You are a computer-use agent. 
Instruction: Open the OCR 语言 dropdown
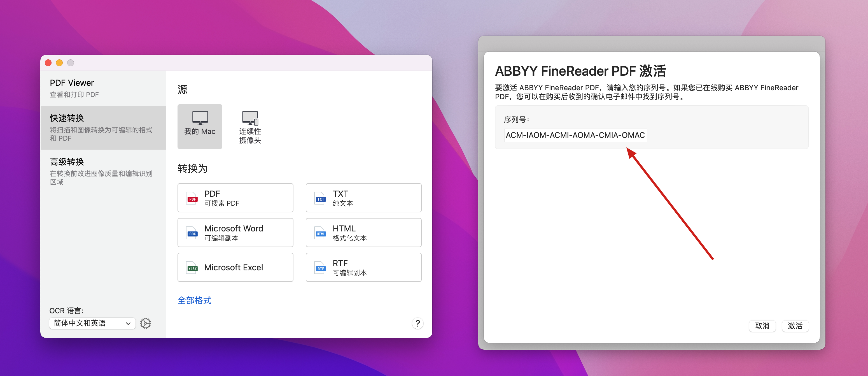[x=92, y=323]
